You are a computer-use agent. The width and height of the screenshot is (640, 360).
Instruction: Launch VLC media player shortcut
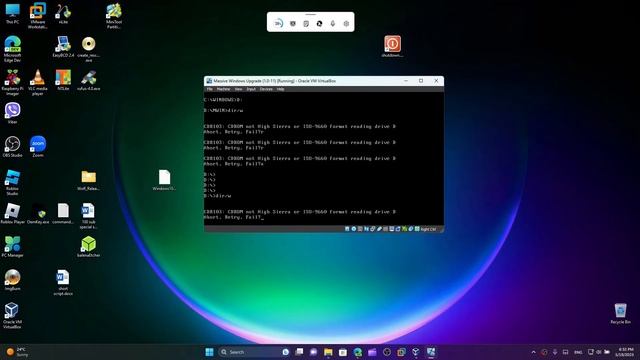click(x=38, y=83)
